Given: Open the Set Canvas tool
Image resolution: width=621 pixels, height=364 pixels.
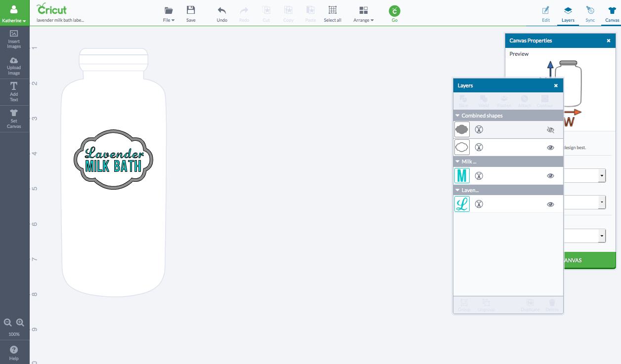Looking at the screenshot, I should (x=14, y=119).
